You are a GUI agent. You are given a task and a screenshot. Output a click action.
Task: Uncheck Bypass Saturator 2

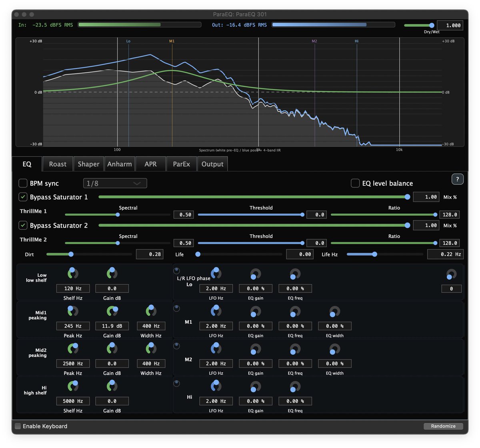[x=23, y=225]
